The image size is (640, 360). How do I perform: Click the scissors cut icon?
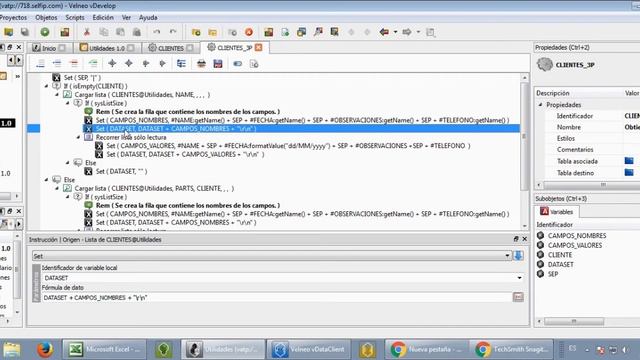click(87, 32)
